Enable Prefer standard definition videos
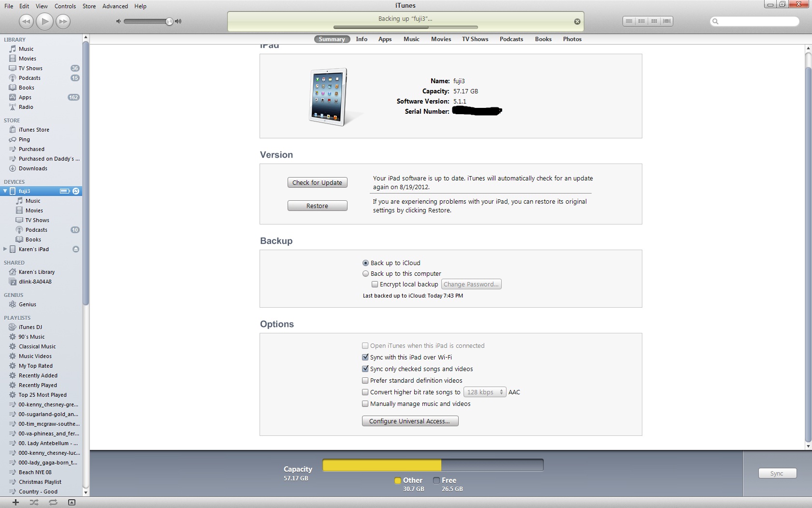 point(365,381)
